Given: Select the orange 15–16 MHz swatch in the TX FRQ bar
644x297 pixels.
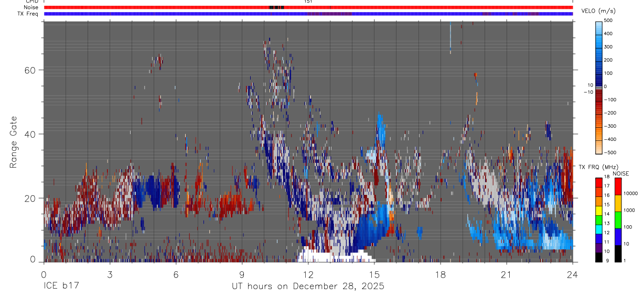Looking at the screenshot, I should 599,202.
